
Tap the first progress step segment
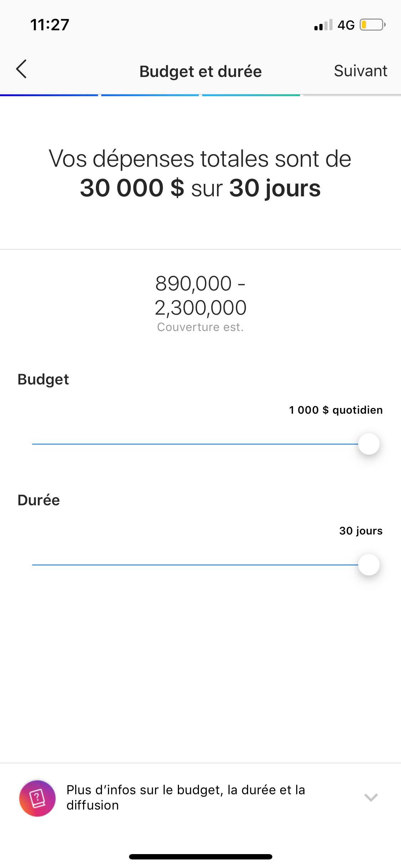(x=49, y=95)
